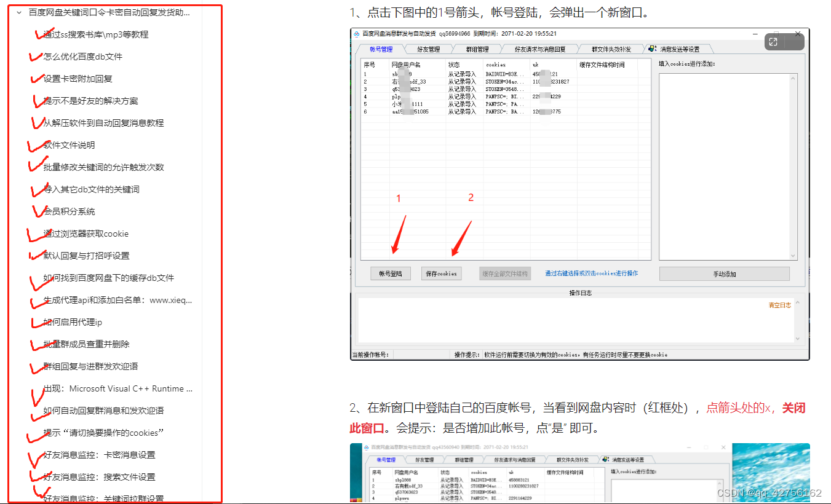Screen dimensions: 831x504
Task: Select tree item 会员积分系统
Action: 70,211
